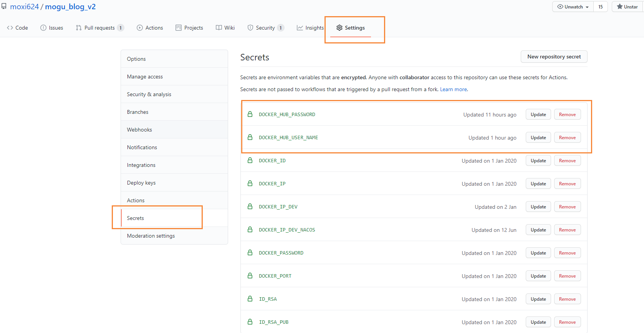Image resolution: width=644 pixels, height=333 pixels.
Task: Click lock icon beside DOCKER_IP_DEV
Action: 250,206
